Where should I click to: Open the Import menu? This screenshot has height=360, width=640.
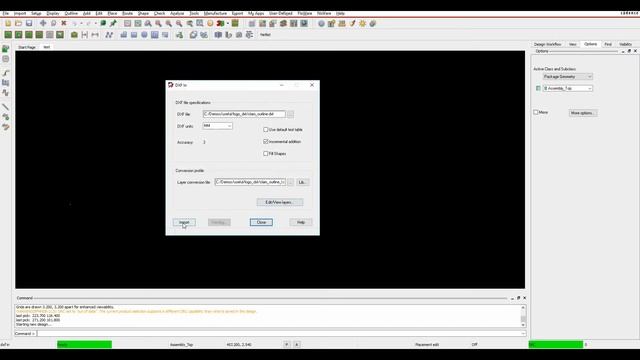click(20, 13)
